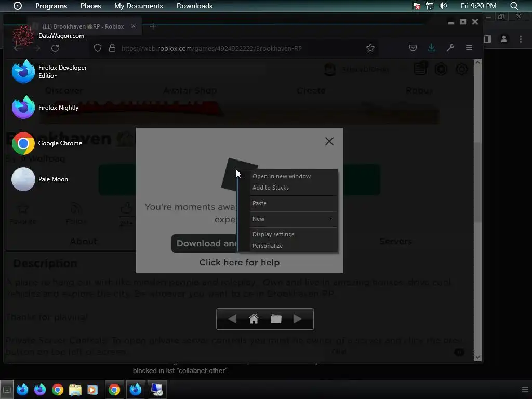Click the home icon in the dock

click(254, 319)
